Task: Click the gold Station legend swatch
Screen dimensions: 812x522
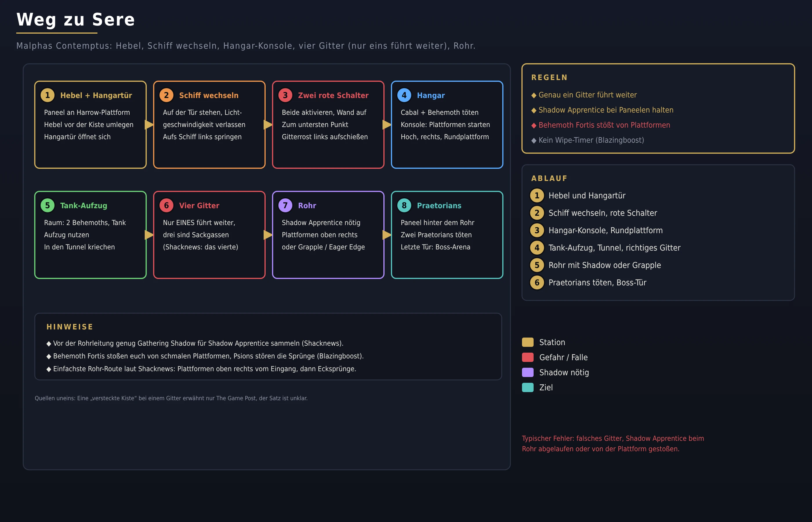Action: (x=528, y=342)
